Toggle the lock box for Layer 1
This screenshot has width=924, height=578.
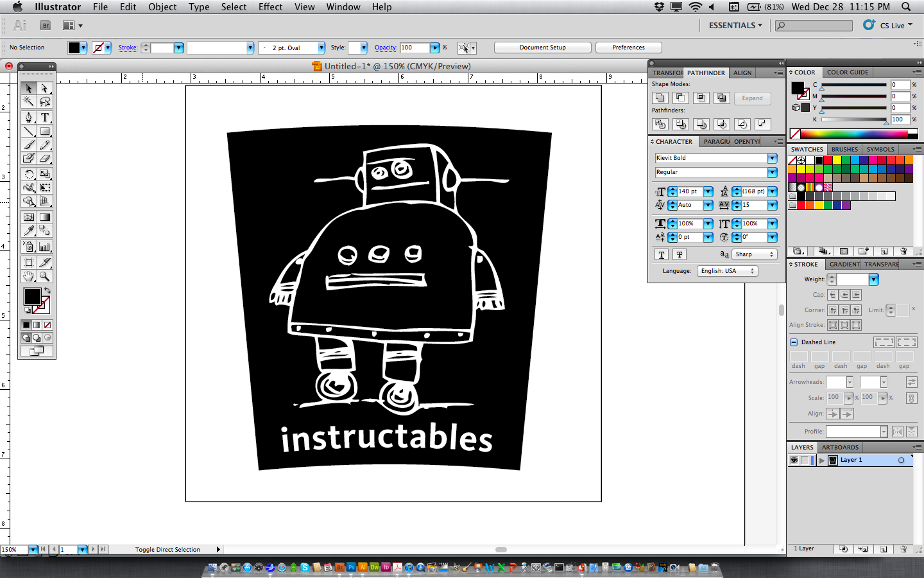(x=805, y=460)
